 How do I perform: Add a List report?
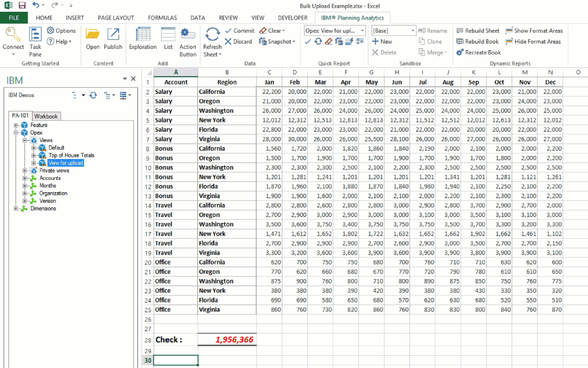168,39
